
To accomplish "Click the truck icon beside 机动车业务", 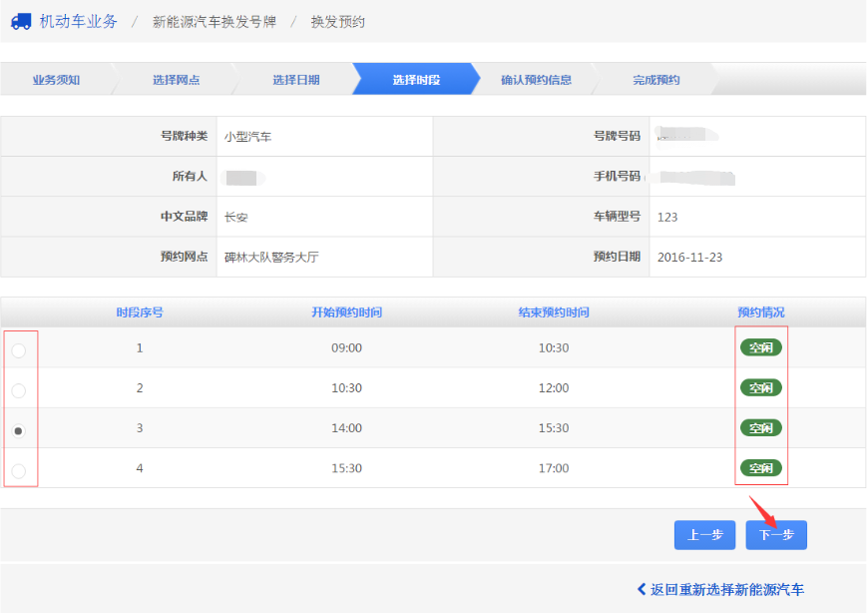I will [x=21, y=22].
